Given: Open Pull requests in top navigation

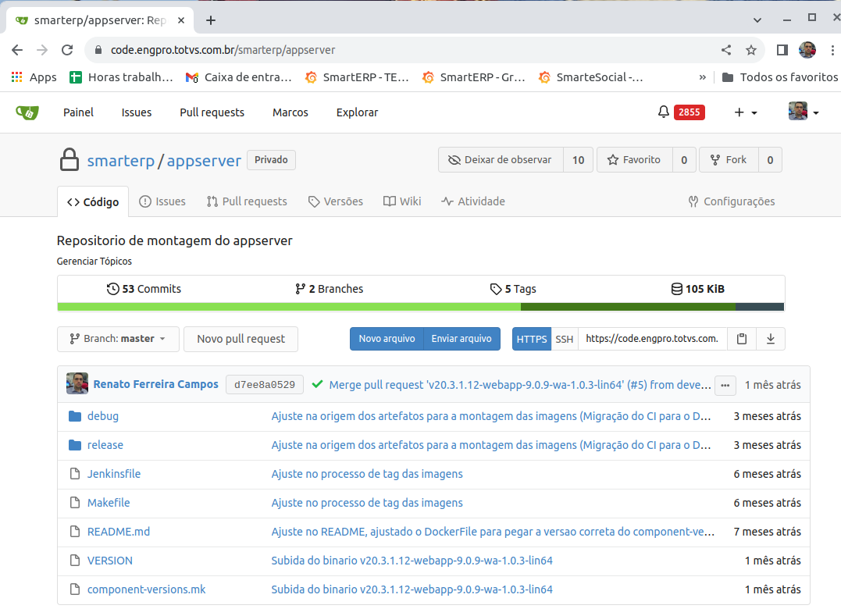Looking at the screenshot, I should 212,112.
